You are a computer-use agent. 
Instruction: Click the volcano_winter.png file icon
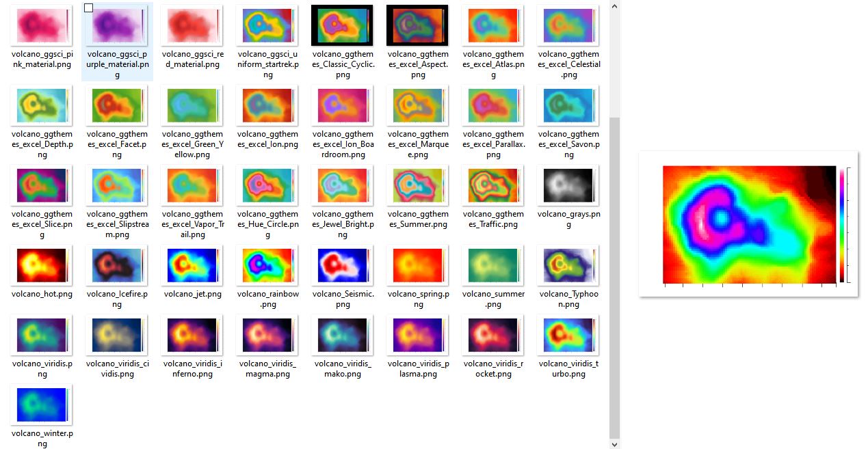click(42, 405)
